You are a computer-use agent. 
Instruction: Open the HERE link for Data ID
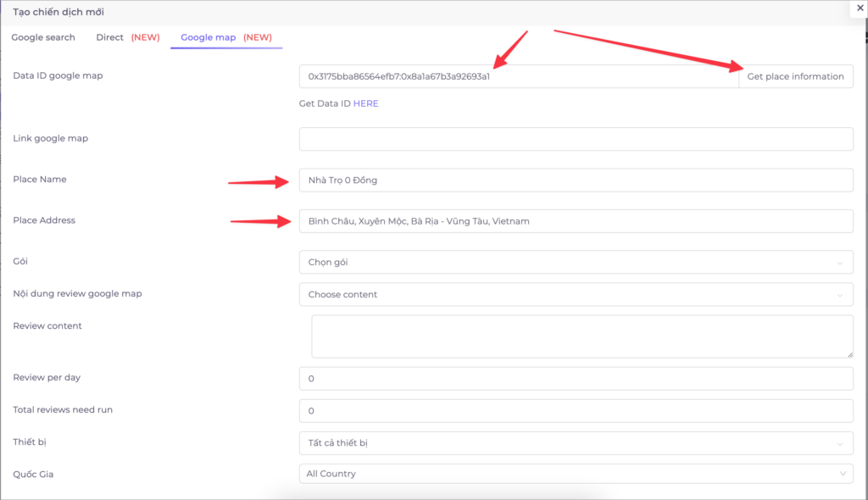tap(366, 103)
